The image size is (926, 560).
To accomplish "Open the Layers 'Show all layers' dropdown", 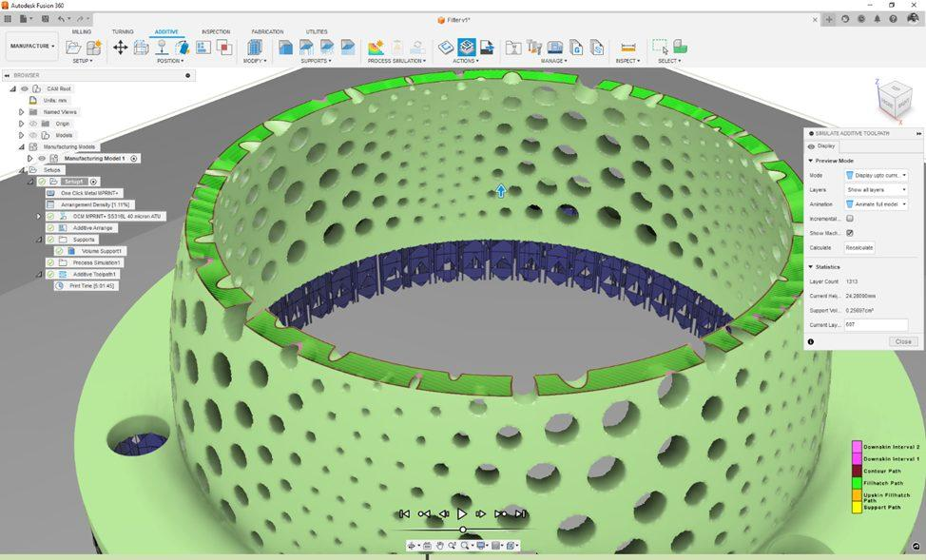I will tap(876, 189).
